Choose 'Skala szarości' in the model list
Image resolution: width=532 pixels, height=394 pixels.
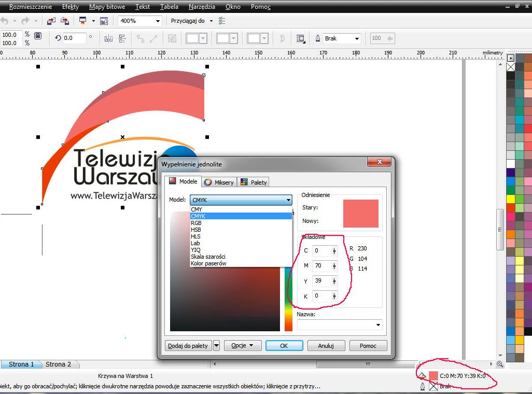point(208,257)
